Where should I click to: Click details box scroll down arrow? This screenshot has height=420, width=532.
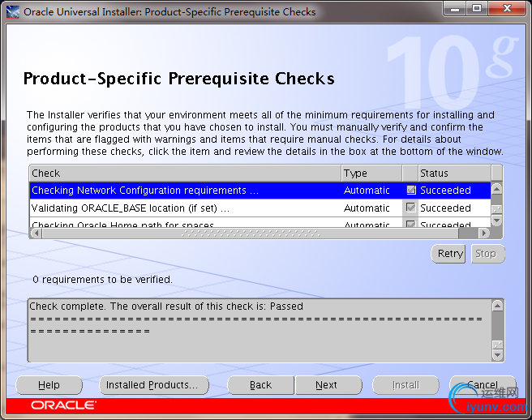click(x=497, y=355)
